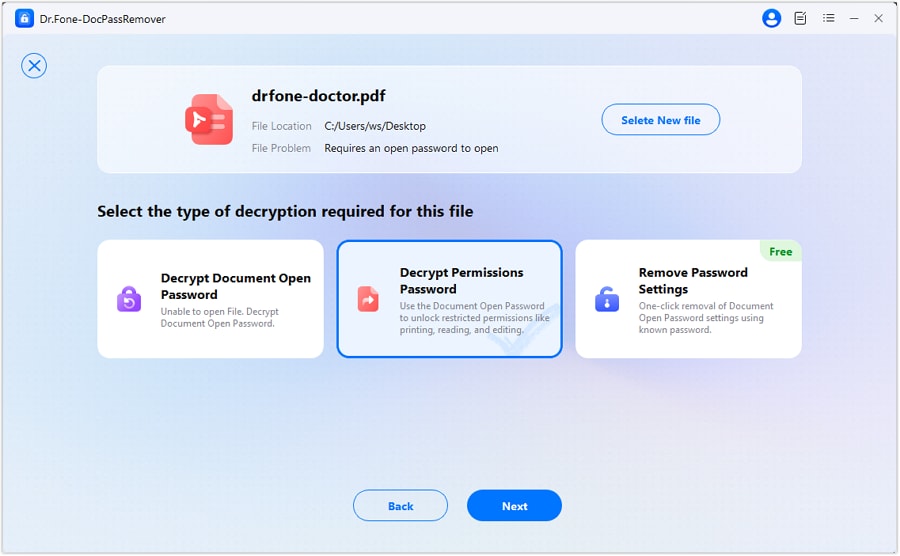This screenshot has width=900, height=556.
Task: Minimize the DocPassRemover window
Action: (854, 18)
